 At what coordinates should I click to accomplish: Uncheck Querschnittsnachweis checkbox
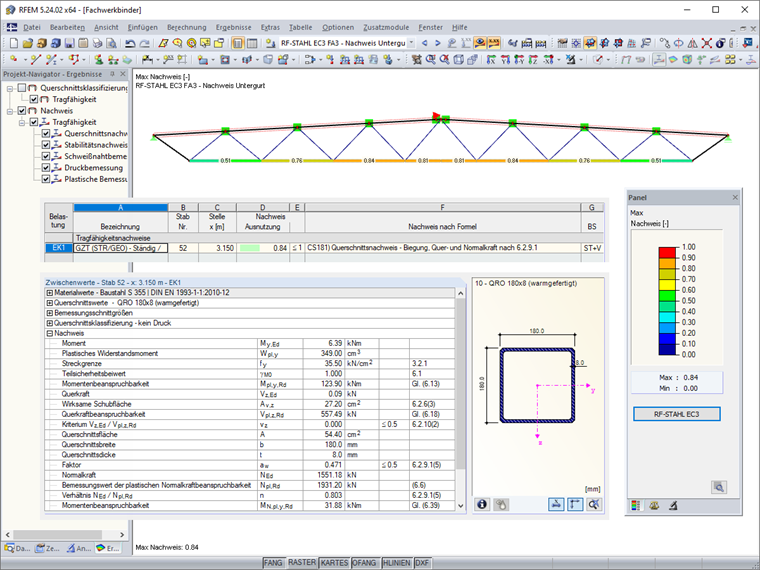click(x=46, y=133)
